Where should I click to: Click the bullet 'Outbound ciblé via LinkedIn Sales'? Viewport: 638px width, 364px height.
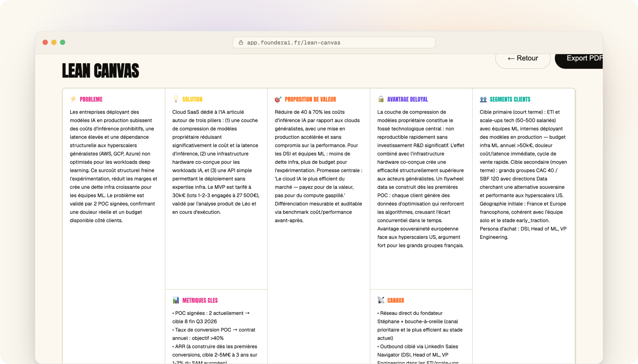pos(418,347)
